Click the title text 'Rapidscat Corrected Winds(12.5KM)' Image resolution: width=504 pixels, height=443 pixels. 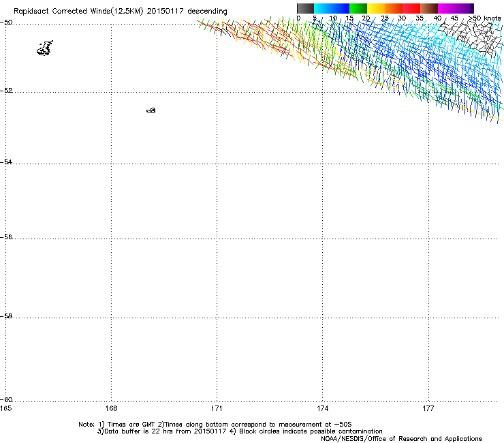78,12
